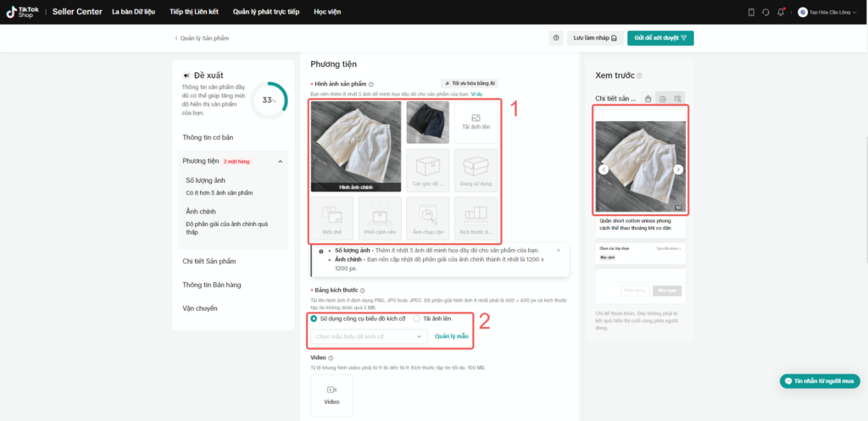The width and height of the screenshot is (868, 421).
Task: Click the "Biến thể" image placeholder
Action: point(331,218)
